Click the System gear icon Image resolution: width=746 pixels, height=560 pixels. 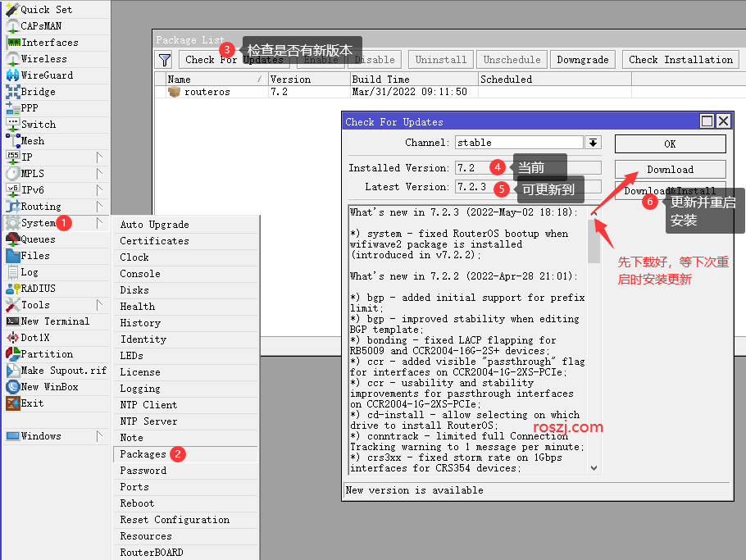(x=12, y=223)
